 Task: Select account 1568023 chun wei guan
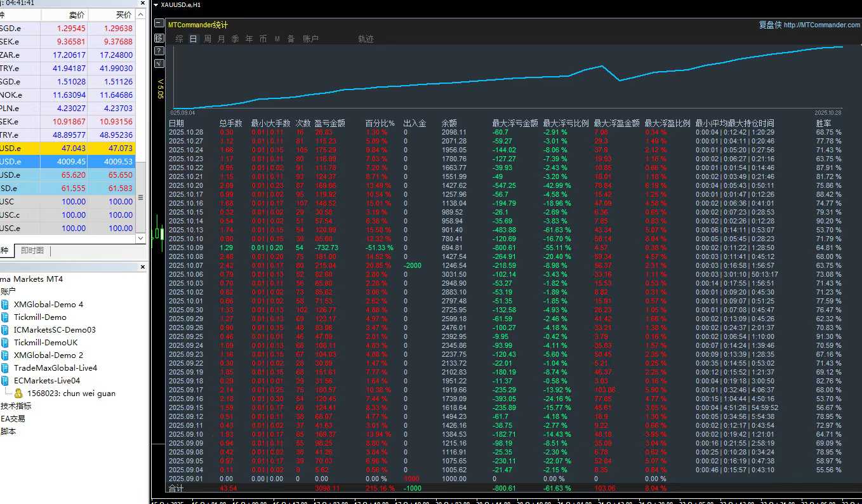click(70, 394)
